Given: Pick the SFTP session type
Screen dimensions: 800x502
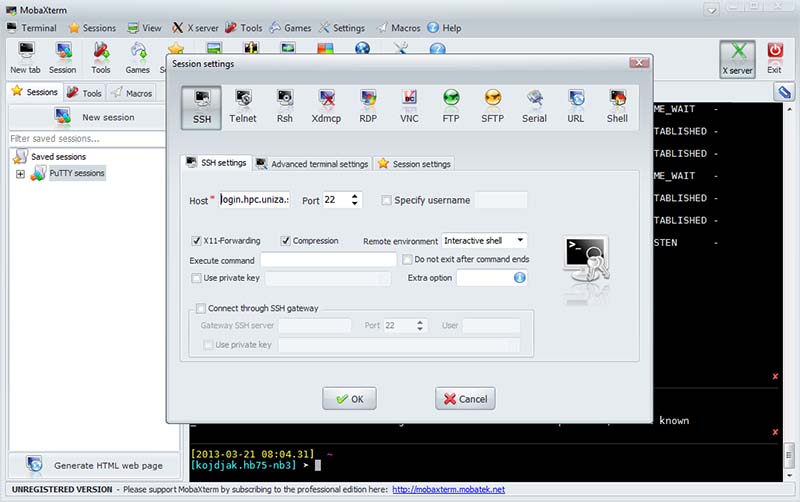Looking at the screenshot, I should pyautogui.click(x=492, y=105).
